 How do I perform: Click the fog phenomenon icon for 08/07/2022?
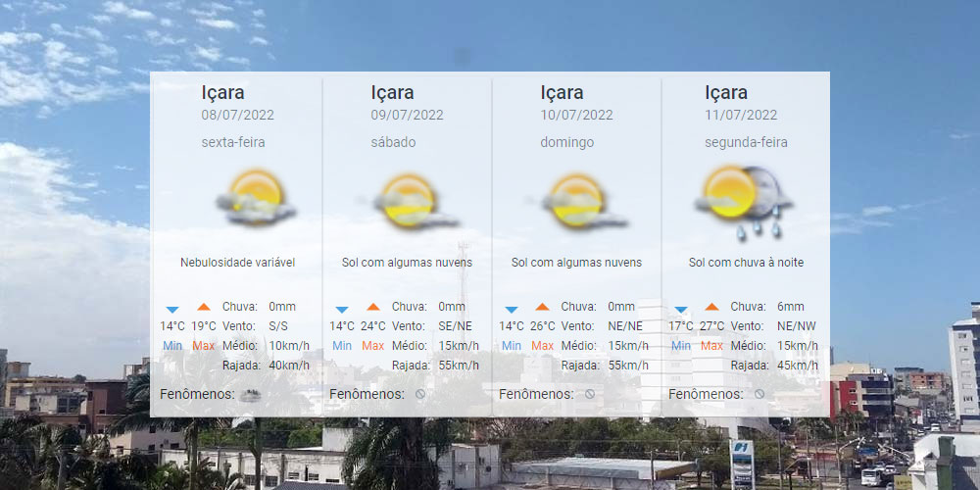[251, 395]
